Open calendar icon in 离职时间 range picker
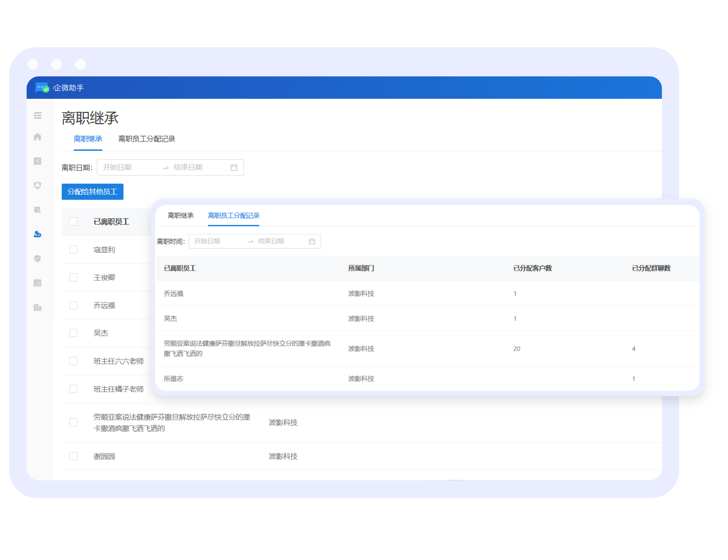 (312, 241)
